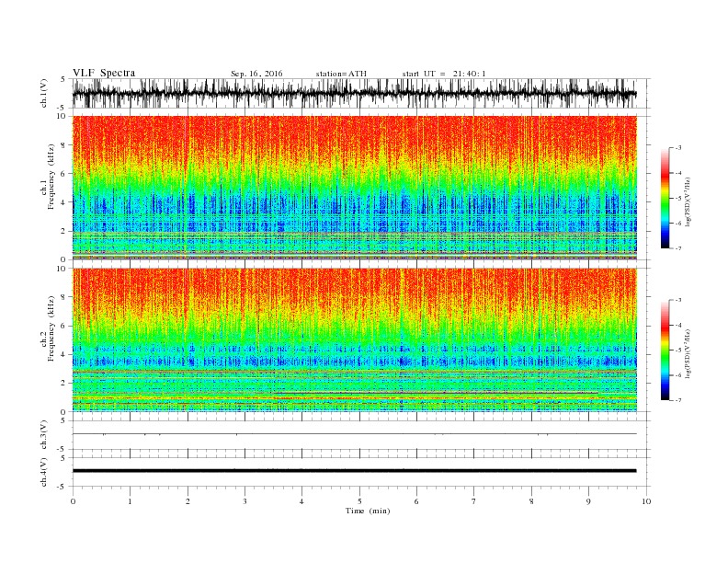This screenshot has width=728, height=563.
Task: Click the "ch.1 Frequency (kHz)" axis label
Action: point(48,177)
